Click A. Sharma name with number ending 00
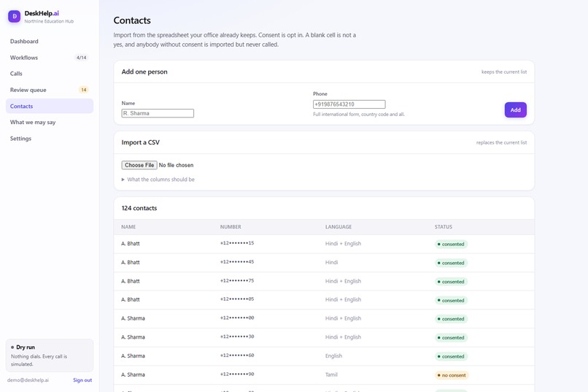The image size is (588, 392). (133, 318)
